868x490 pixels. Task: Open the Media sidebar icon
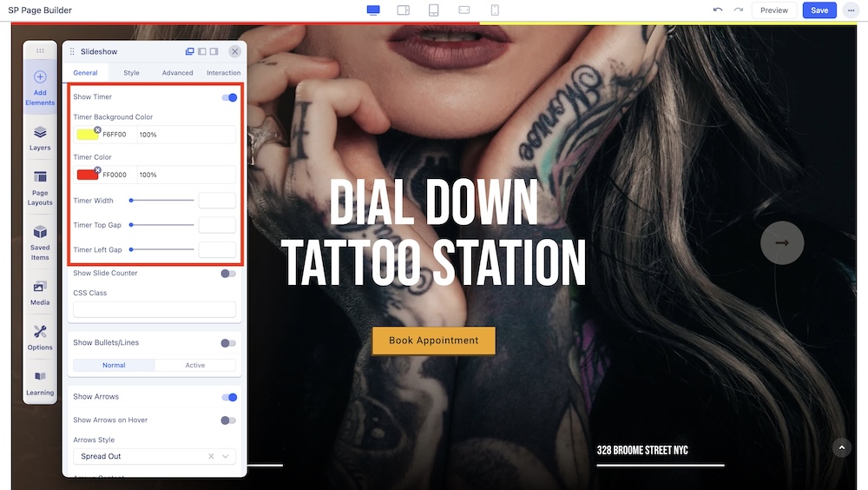click(x=40, y=293)
